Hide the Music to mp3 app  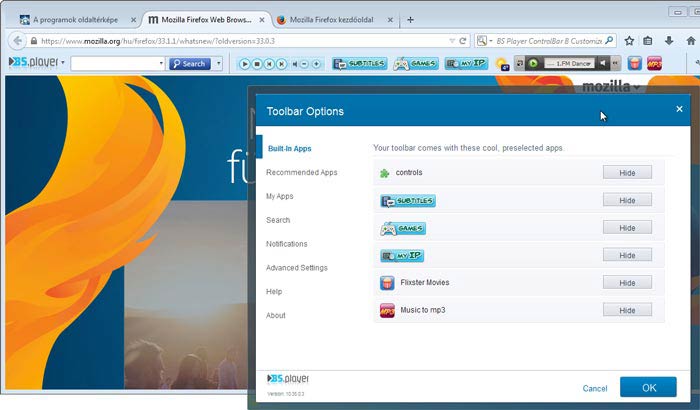tap(627, 310)
